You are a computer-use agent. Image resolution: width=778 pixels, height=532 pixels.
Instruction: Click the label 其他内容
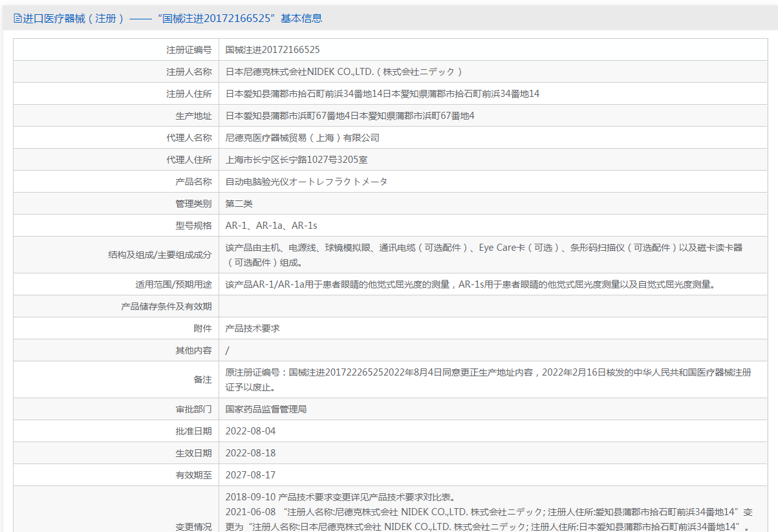click(193, 350)
